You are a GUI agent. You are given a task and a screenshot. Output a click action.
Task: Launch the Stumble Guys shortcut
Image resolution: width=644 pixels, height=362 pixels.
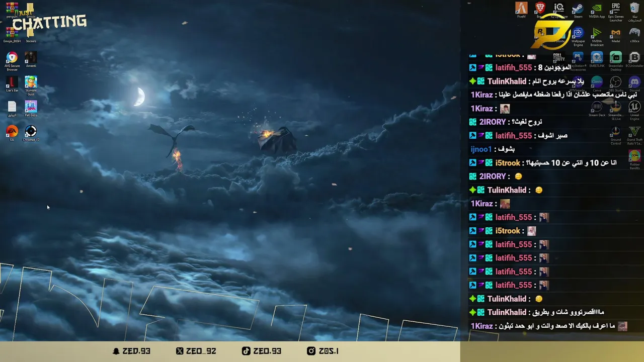click(31, 85)
